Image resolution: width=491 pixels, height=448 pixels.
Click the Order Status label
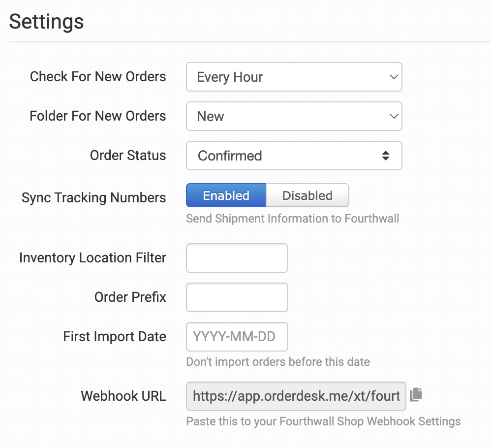point(128,156)
